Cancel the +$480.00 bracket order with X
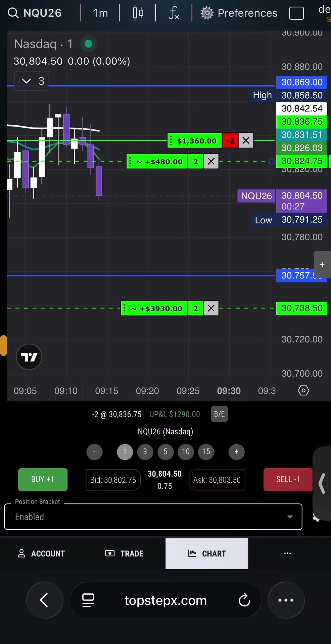The height and width of the screenshot is (644, 331). [211, 161]
